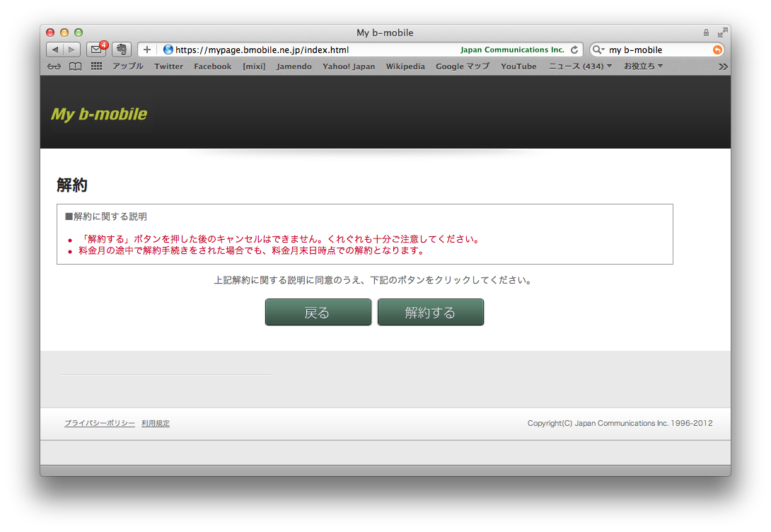The width and height of the screenshot is (771, 532).
Task: Click the Evernote web clipper icon
Action: (x=122, y=50)
